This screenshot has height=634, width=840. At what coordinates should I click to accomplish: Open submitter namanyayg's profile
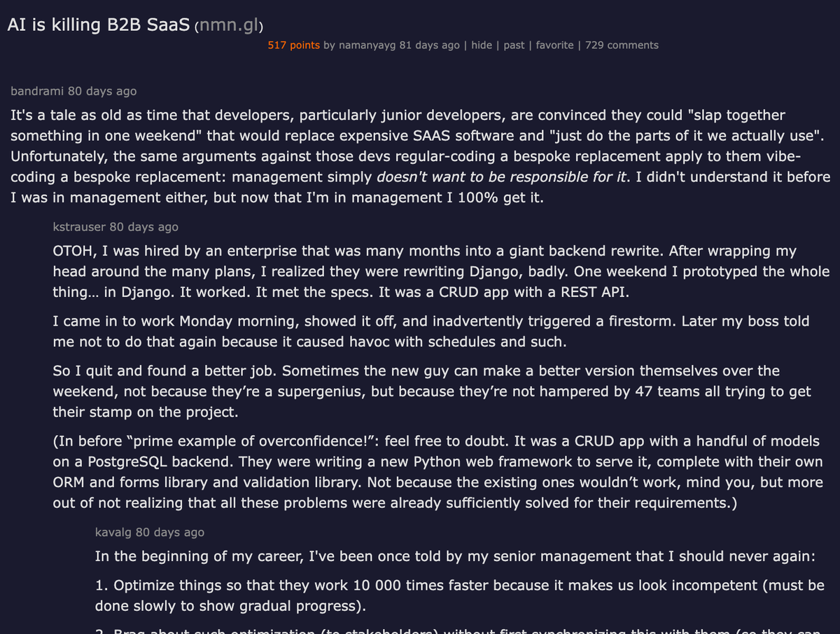[367, 45]
